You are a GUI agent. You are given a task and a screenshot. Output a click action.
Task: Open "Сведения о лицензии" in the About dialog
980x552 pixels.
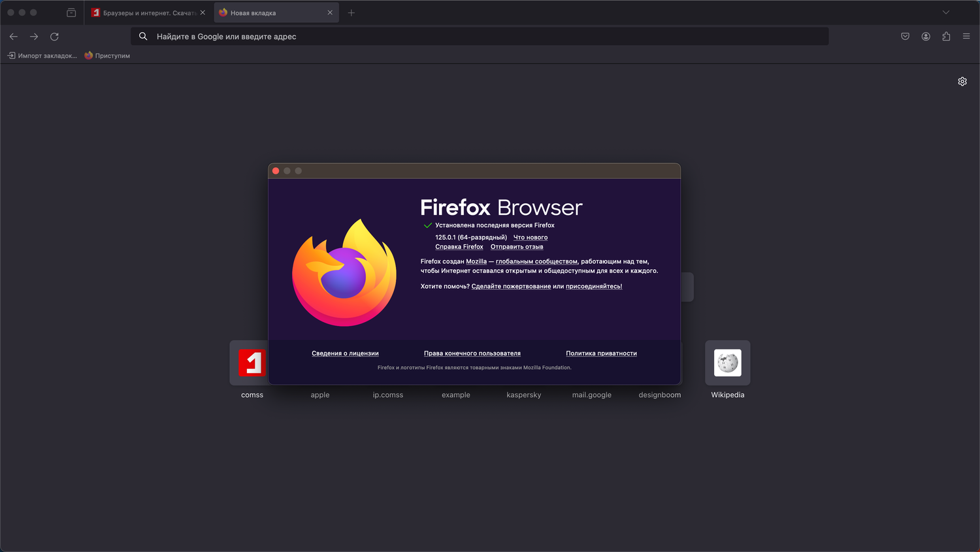click(345, 353)
